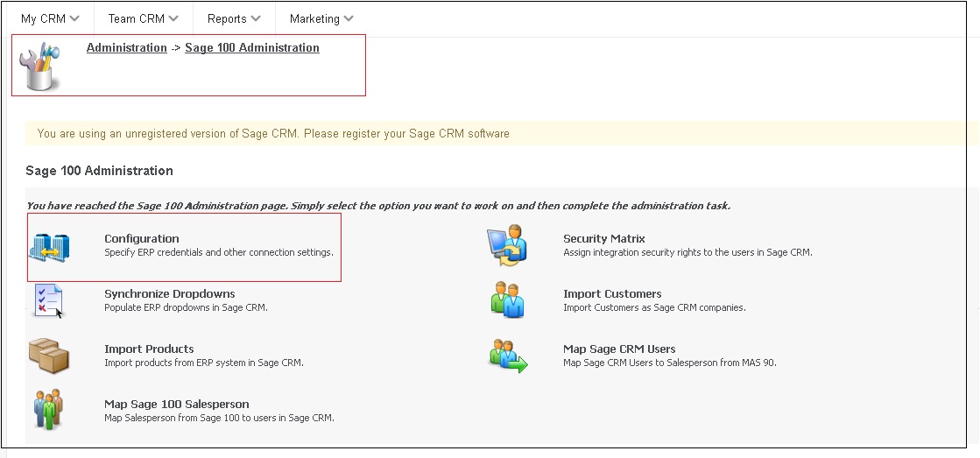This screenshot has height=458, width=980.
Task: Click the Import Products boxes icon
Action: pos(49,356)
